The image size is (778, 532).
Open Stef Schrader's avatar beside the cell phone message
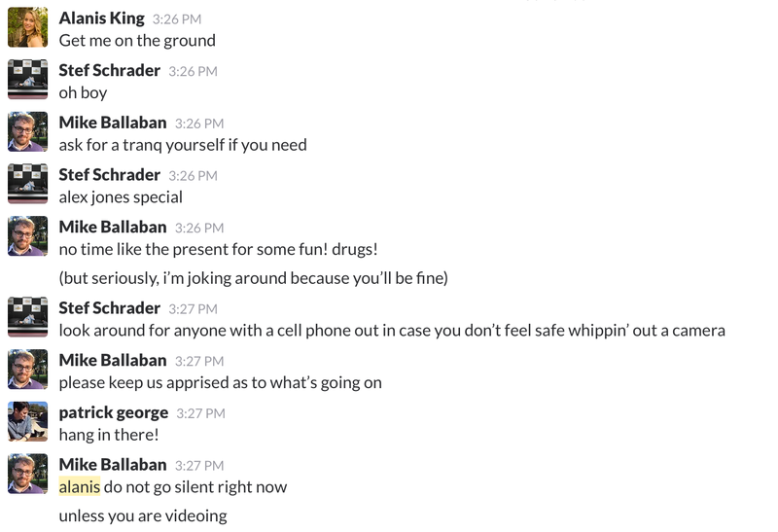[x=28, y=317]
